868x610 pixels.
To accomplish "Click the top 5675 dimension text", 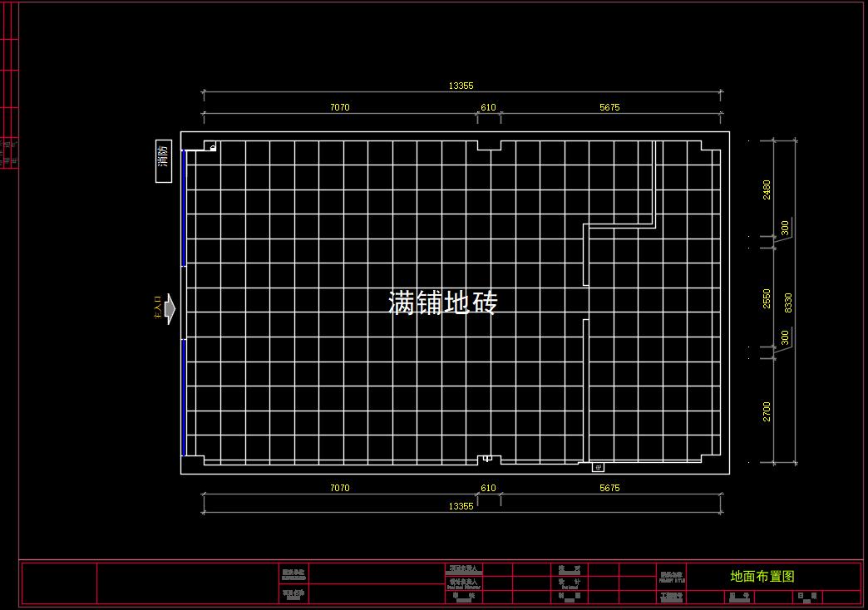I will click(609, 107).
